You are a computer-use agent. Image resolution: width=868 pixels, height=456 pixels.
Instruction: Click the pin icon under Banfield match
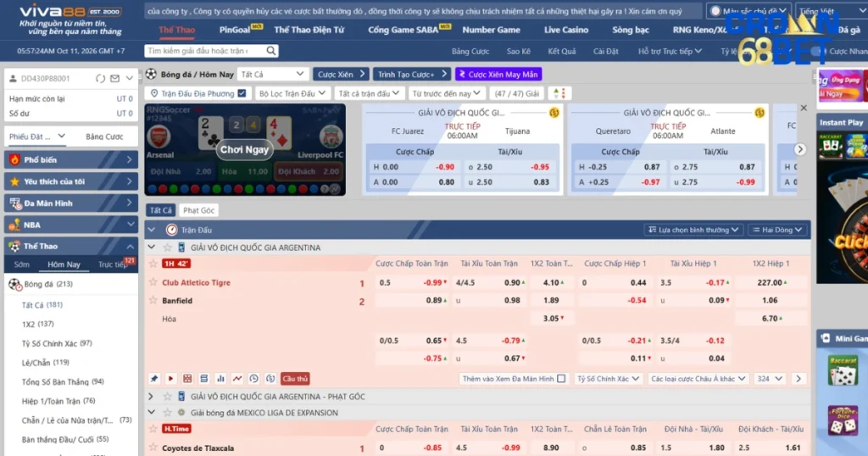[154, 379]
